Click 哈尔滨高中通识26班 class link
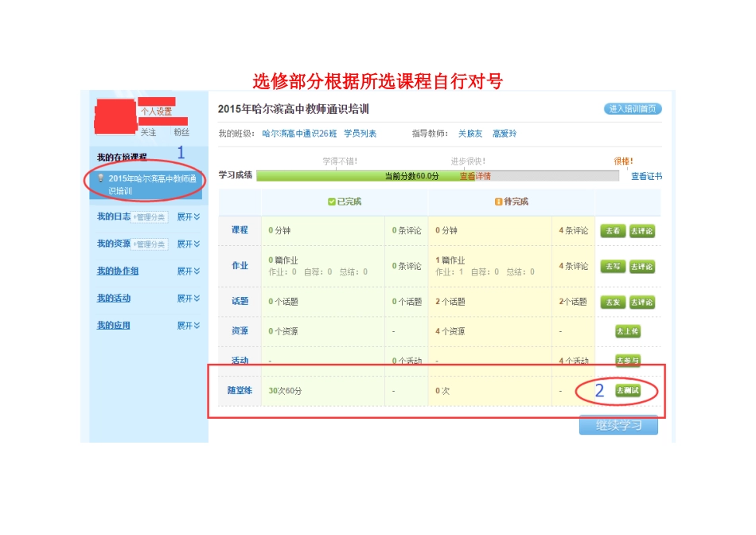 [299, 134]
